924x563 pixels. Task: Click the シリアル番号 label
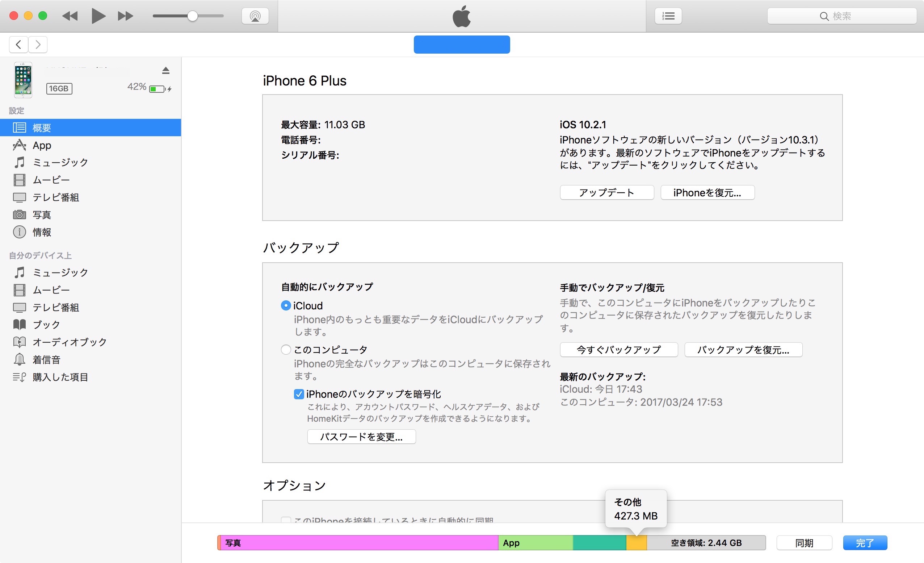click(x=310, y=155)
